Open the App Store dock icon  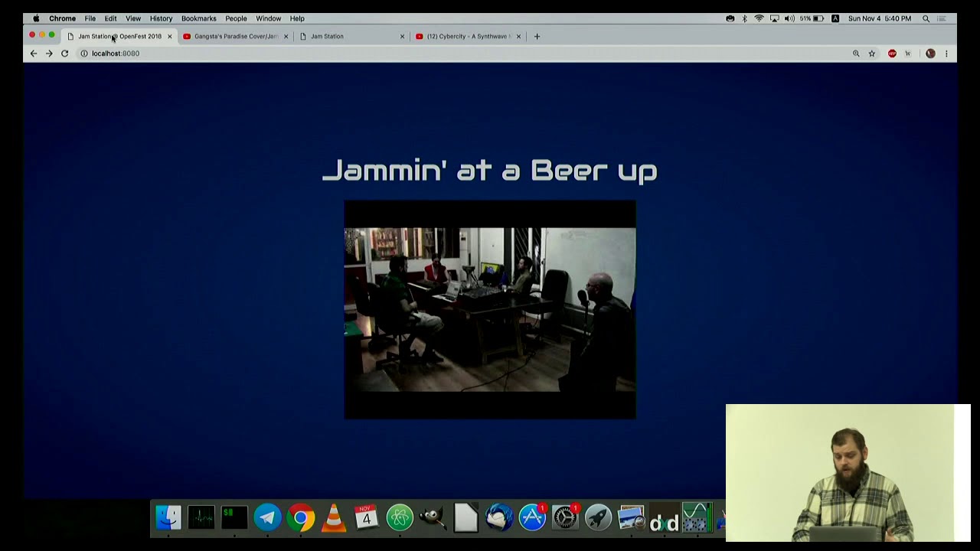pos(532,518)
